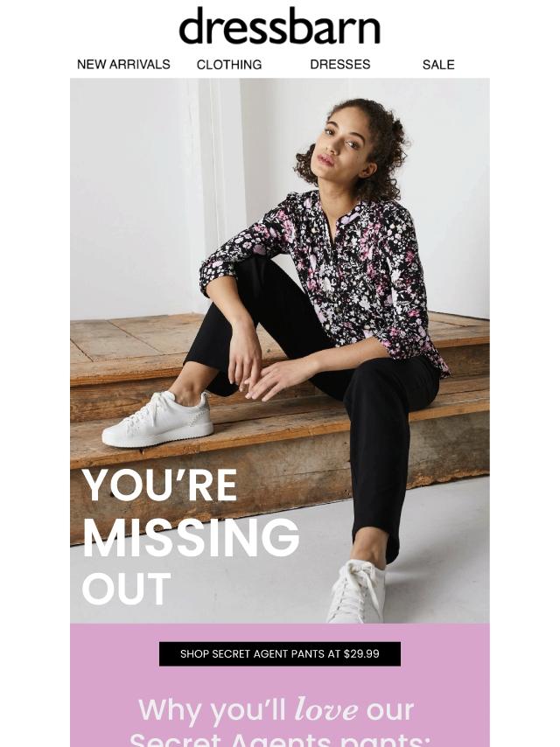Click the white sneaker on wooden step

pos(157,419)
